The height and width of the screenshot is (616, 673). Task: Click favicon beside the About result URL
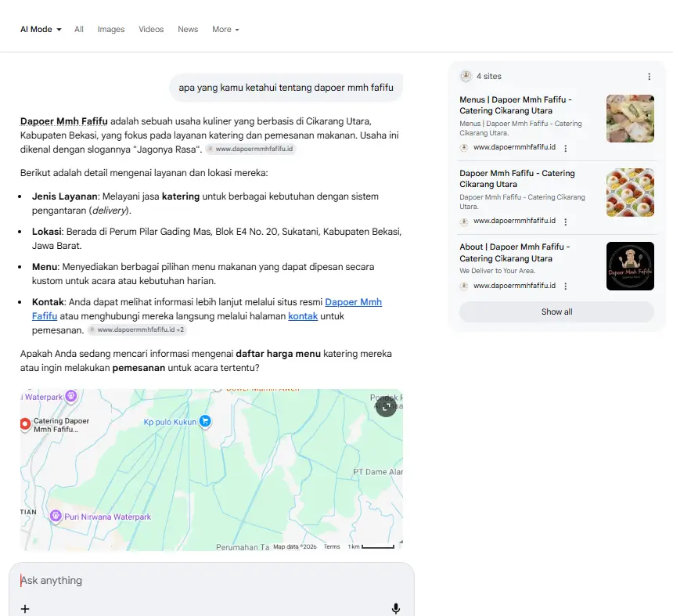pos(464,286)
